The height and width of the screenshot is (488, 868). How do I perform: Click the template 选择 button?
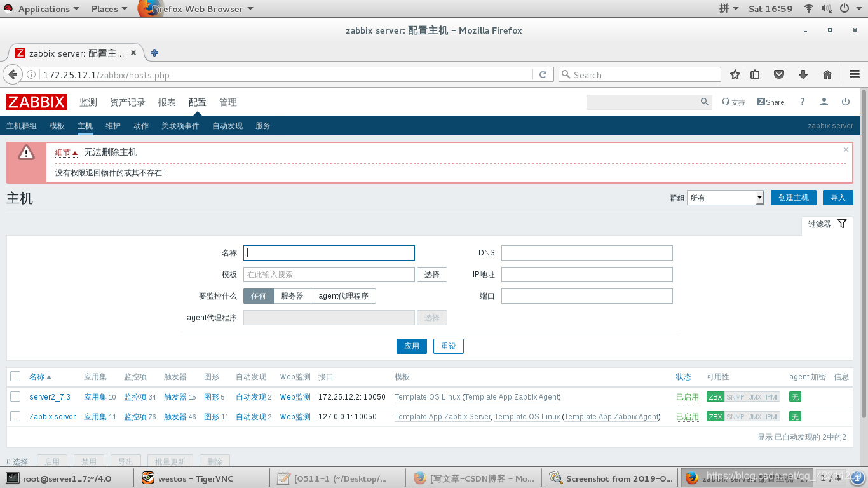(432, 274)
